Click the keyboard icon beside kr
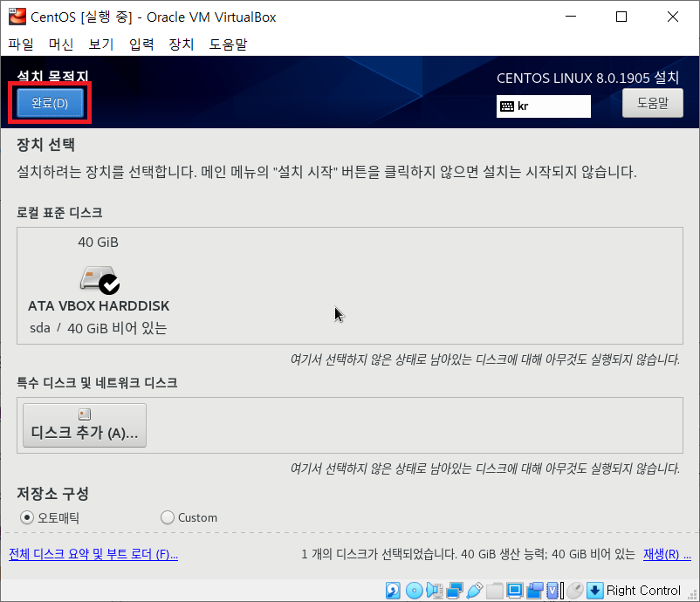 (507, 106)
